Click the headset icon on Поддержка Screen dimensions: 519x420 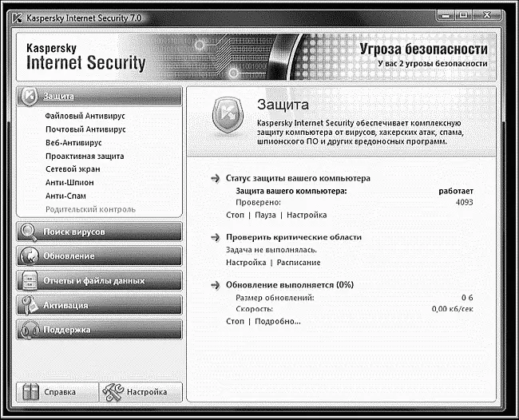click(x=29, y=329)
